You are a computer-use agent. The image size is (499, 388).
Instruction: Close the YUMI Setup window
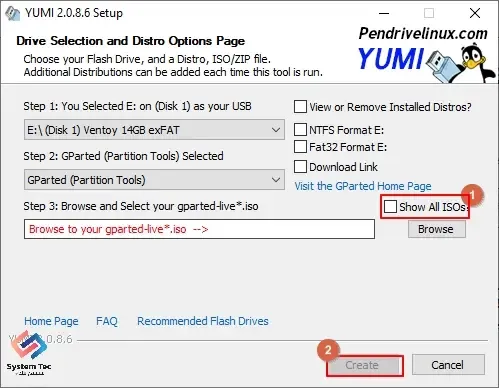(475, 14)
